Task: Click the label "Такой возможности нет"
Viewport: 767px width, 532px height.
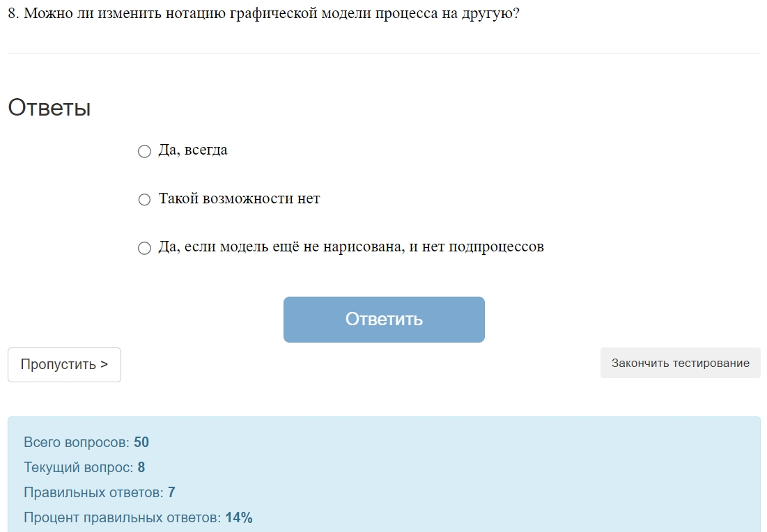Action: [x=238, y=198]
